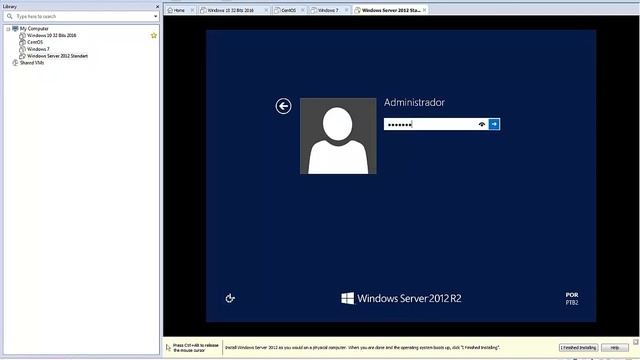This screenshot has width=640, height=360.
Task: Click the CentOS VM icon in library
Action: pos(22,42)
